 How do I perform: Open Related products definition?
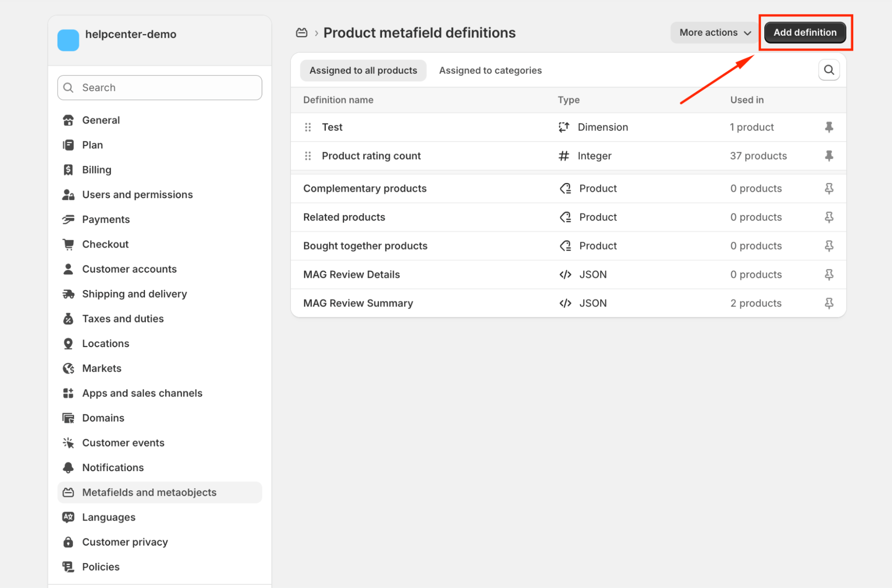[344, 217]
